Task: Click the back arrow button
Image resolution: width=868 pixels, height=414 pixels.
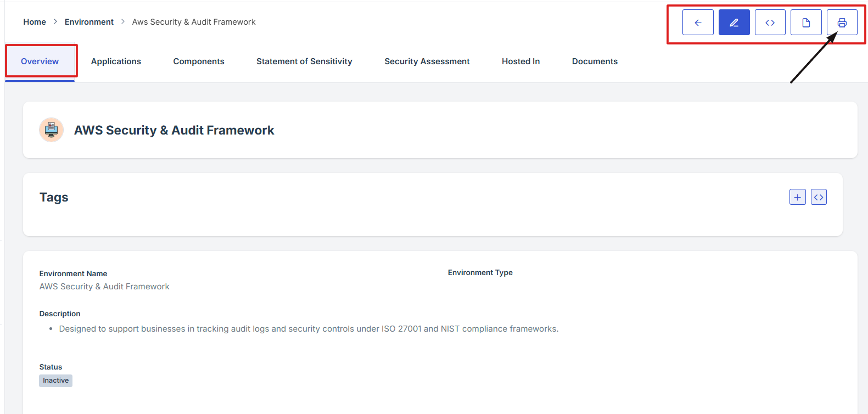Action: pyautogui.click(x=698, y=23)
